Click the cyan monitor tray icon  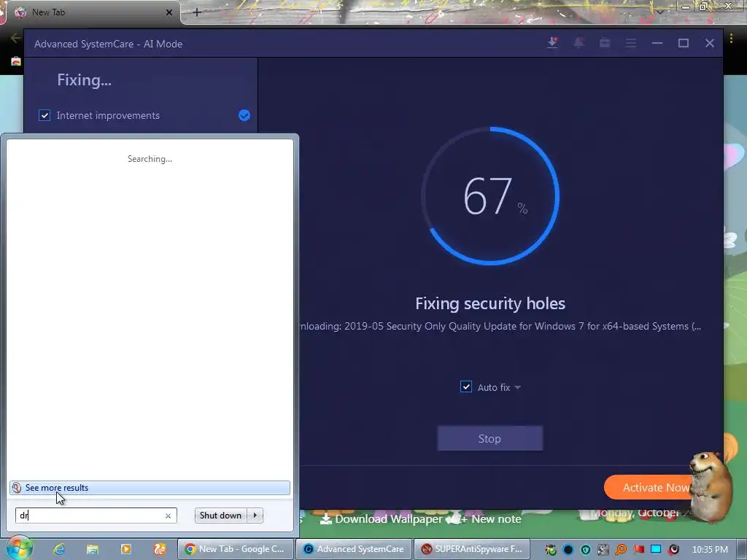(656, 549)
